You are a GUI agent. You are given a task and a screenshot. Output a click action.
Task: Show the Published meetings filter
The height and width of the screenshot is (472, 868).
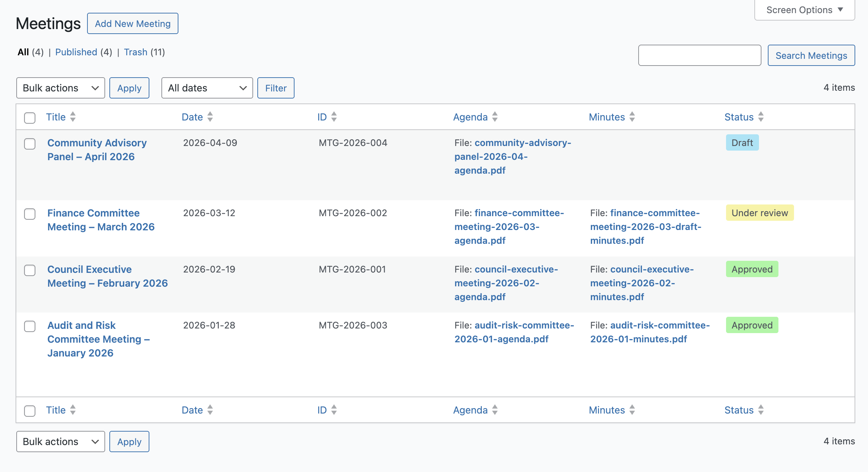pyautogui.click(x=76, y=52)
